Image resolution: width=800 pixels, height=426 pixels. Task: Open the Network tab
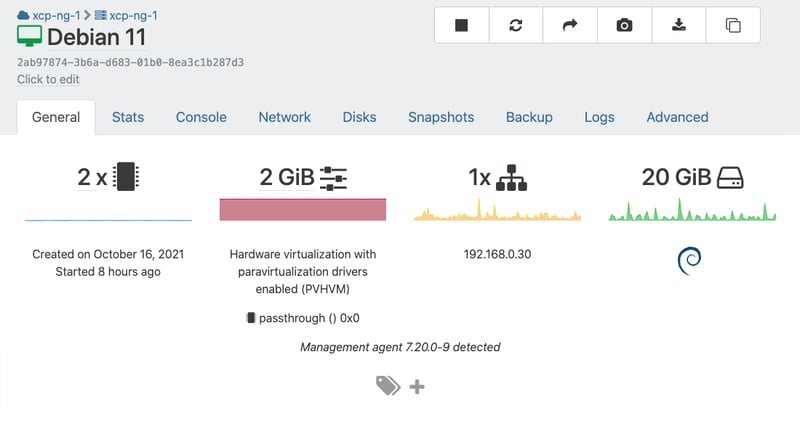coord(284,117)
